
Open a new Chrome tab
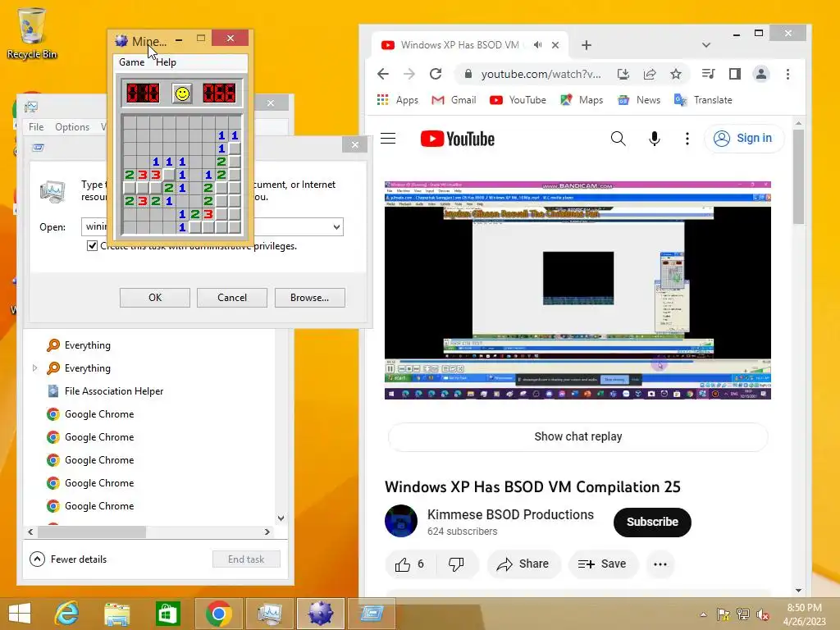(586, 45)
